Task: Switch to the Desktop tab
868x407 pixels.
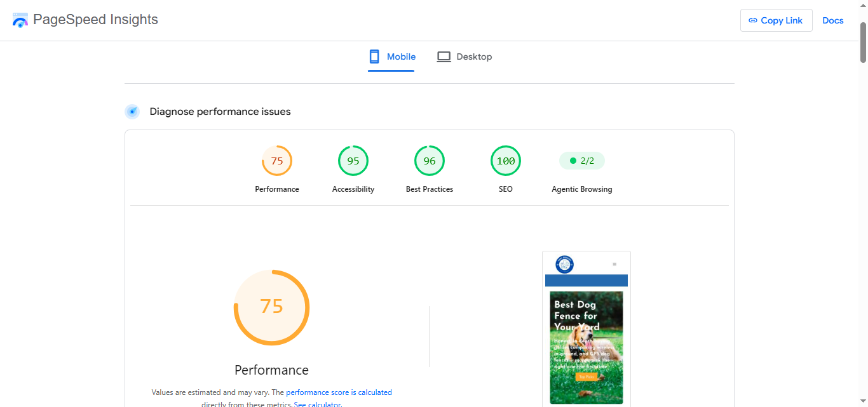Action: (465, 57)
